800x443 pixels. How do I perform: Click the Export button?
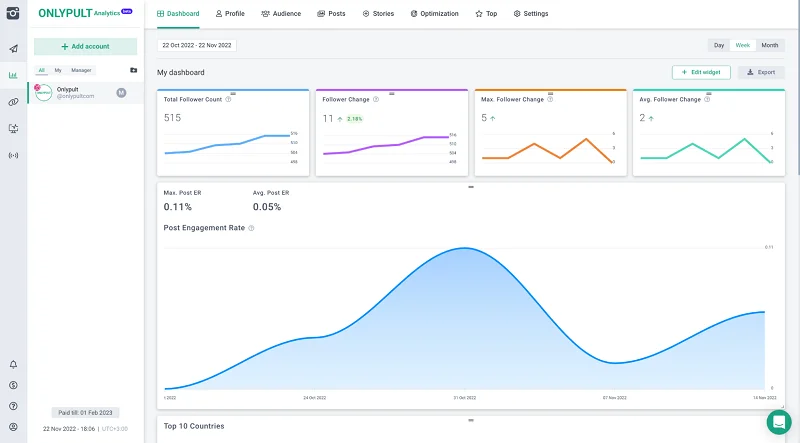pyautogui.click(x=761, y=72)
